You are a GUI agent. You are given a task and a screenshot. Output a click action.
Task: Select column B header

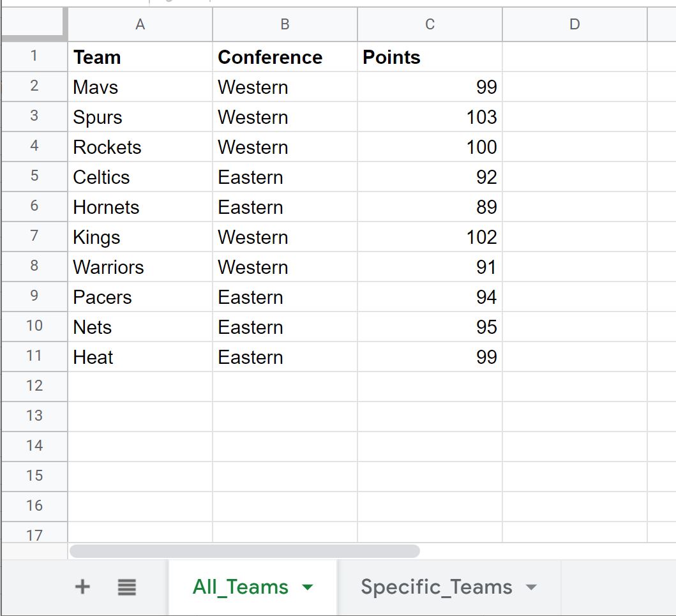[285, 24]
